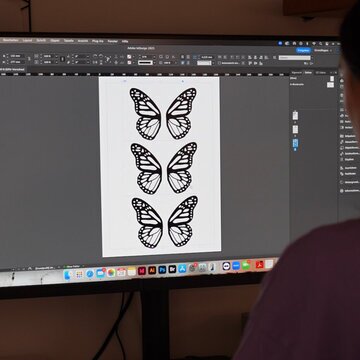Open Adobe Bridge in the Dock

(x=172, y=269)
